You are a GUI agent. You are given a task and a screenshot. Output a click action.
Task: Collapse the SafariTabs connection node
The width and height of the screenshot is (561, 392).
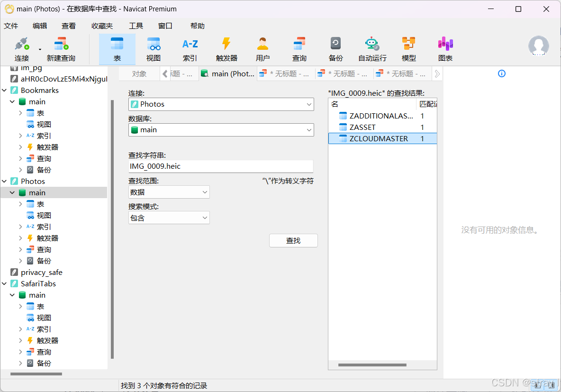coord(4,283)
